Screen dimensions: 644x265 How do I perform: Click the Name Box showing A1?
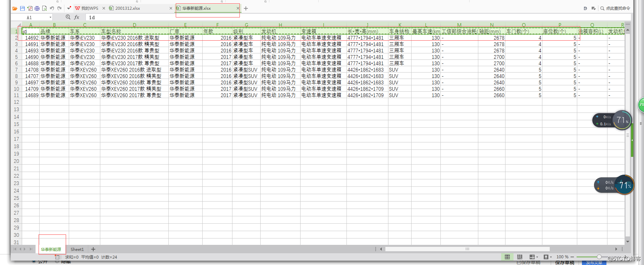pyautogui.click(x=30, y=17)
